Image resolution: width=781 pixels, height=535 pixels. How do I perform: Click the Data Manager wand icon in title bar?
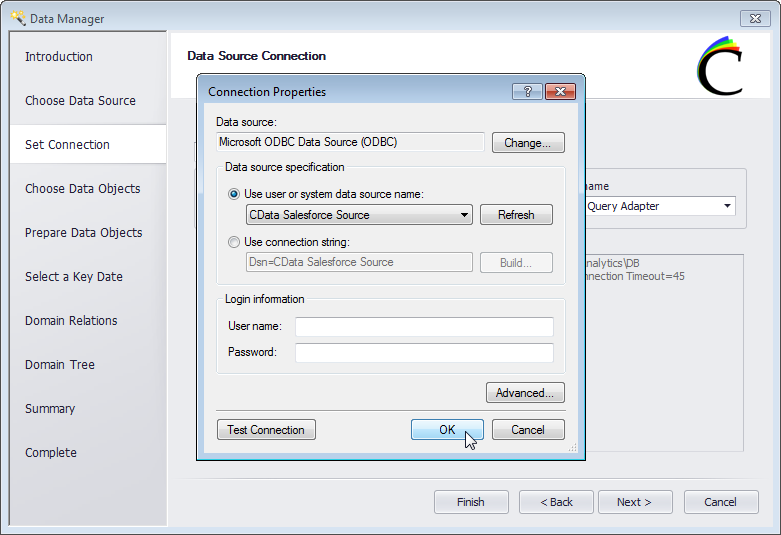[17, 18]
